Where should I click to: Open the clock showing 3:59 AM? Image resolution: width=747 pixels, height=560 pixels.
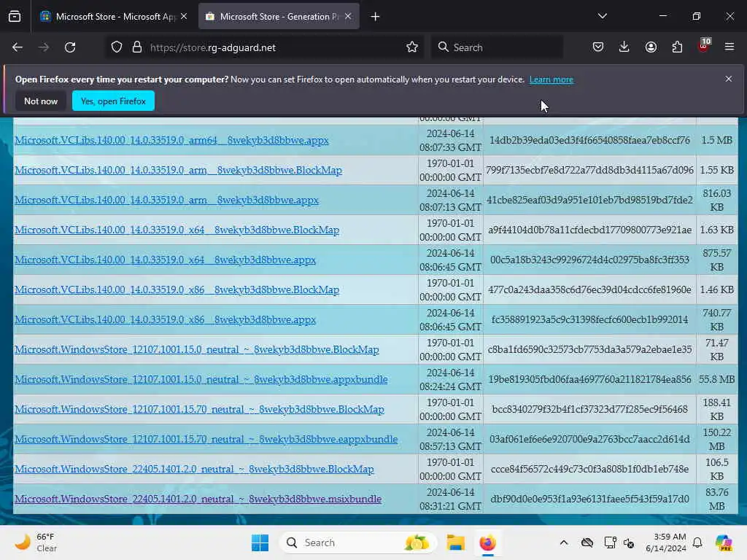coord(665,542)
